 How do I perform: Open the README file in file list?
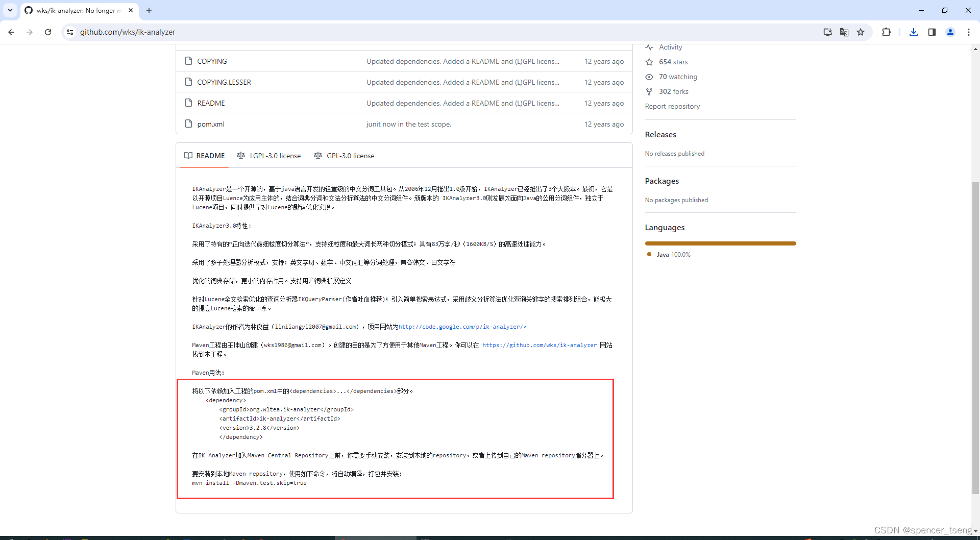click(x=211, y=103)
